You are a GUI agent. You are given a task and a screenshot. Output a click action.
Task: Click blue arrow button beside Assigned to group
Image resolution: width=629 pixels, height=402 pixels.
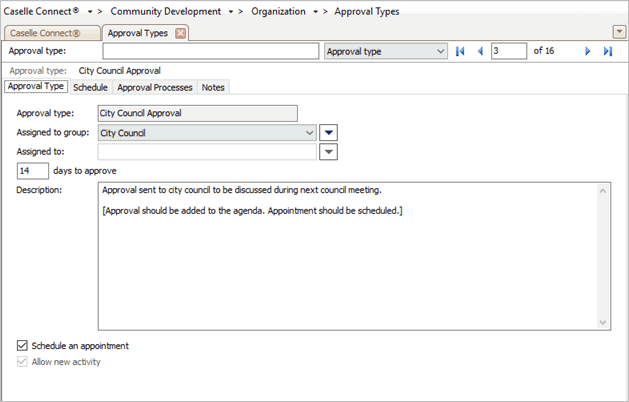point(329,132)
